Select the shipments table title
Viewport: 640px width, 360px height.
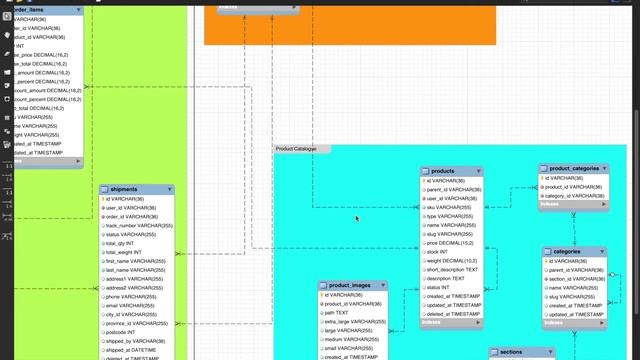point(124,189)
